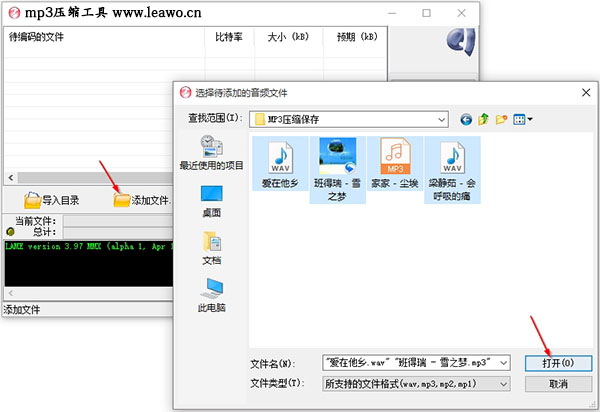The width and height of the screenshot is (600, 412).
Task: Select the 家家 - 尘埃 MP3 file
Action: [x=395, y=164]
